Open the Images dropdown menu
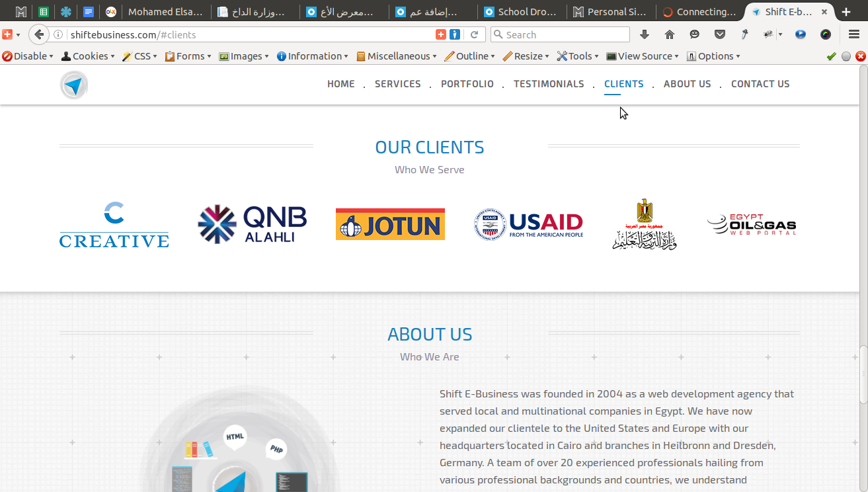 244,56
